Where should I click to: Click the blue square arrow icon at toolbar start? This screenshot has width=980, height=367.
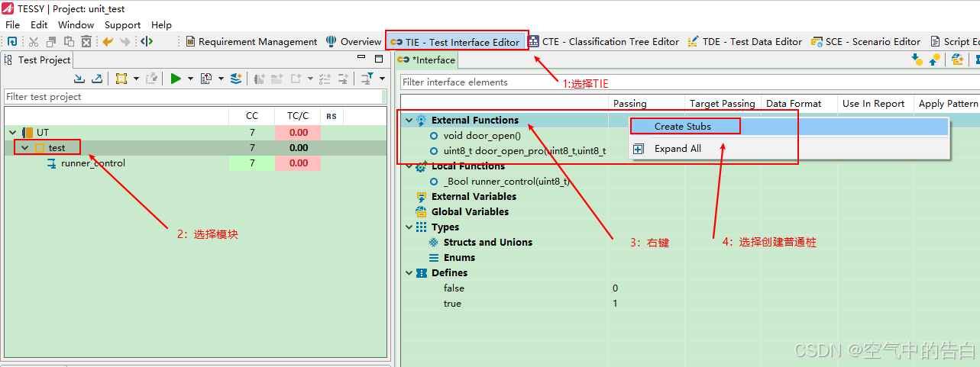(x=11, y=42)
